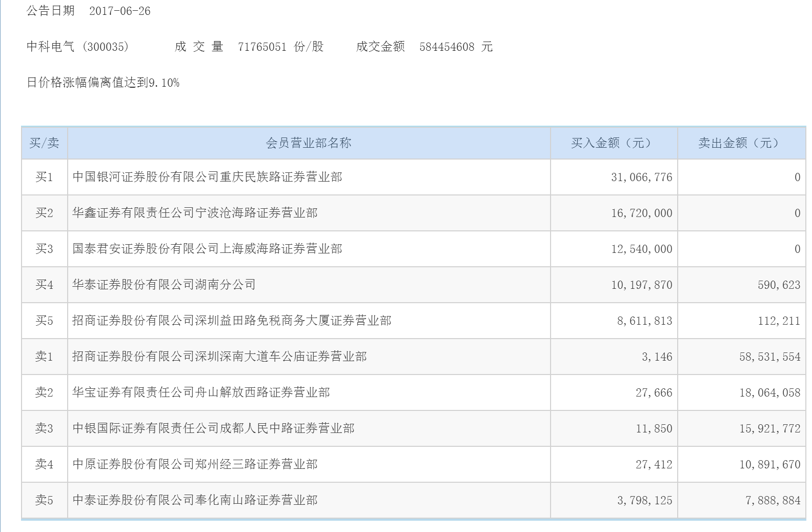
Task: Select the 卖1 row label
Action: (x=44, y=357)
